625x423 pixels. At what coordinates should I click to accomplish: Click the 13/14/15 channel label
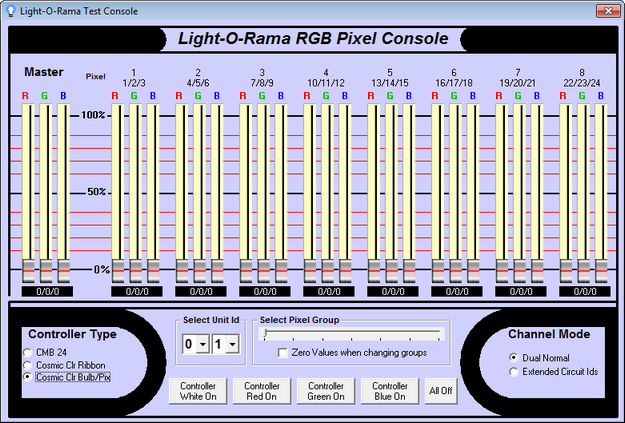coord(390,83)
